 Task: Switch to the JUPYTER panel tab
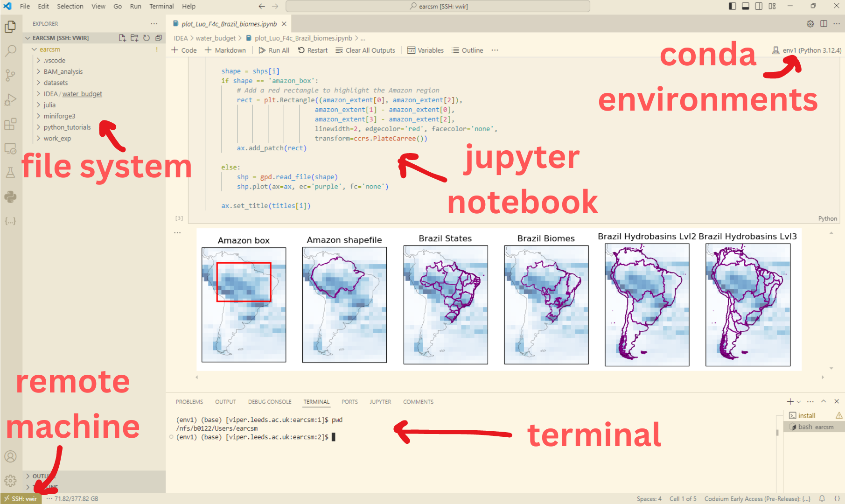pyautogui.click(x=380, y=402)
